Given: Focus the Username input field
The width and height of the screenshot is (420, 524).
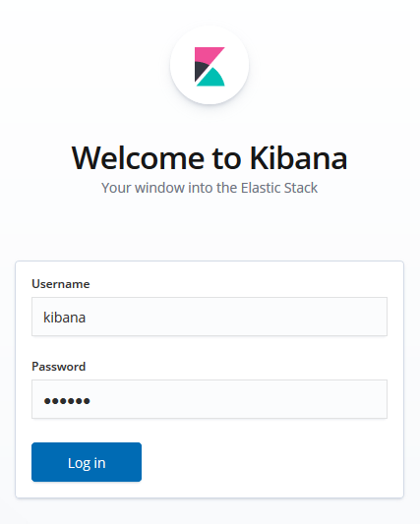Looking at the screenshot, I should pyautogui.click(x=210, y=317).
